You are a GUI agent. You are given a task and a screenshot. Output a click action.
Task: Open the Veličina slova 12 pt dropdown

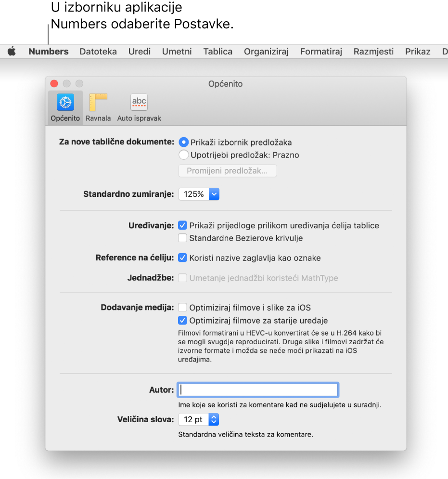(199, 419)
